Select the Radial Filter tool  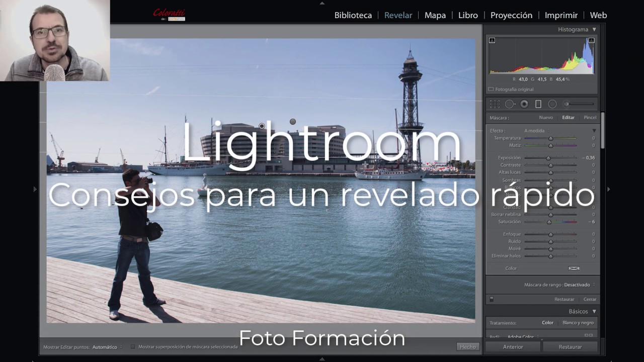552,104
